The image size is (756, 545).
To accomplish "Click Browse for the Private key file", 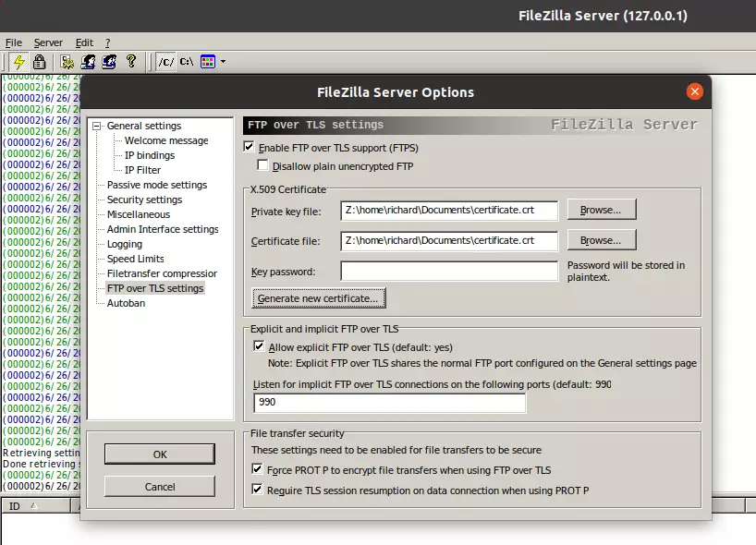I will click(x=602, y=210).
